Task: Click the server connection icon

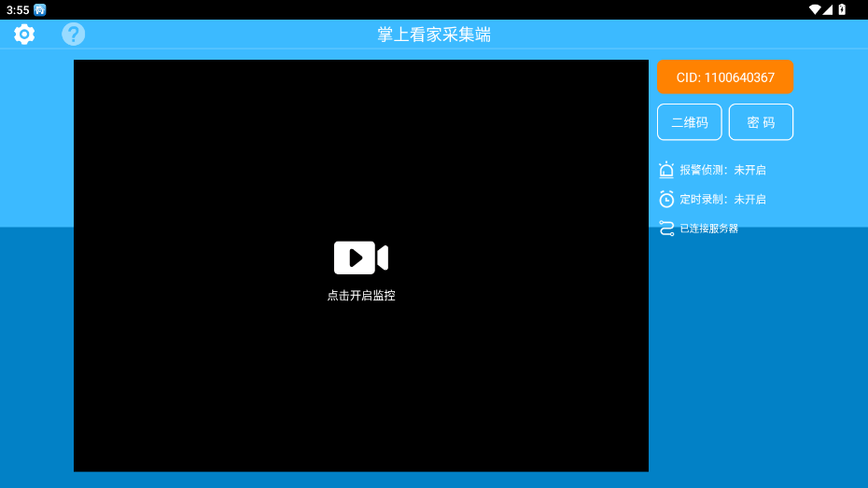Action: coord(666,228)
